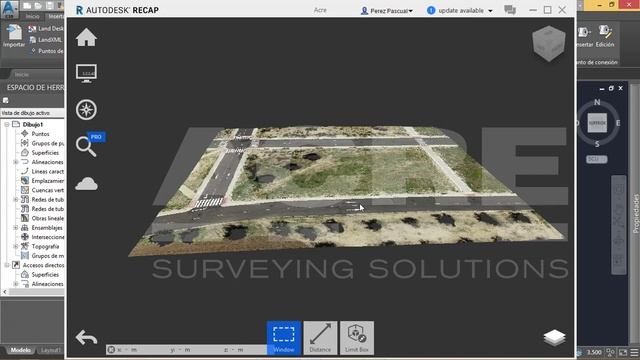Open status bar customization menu icon
This screenshot has height=360, width=640.
pos(634,352)
